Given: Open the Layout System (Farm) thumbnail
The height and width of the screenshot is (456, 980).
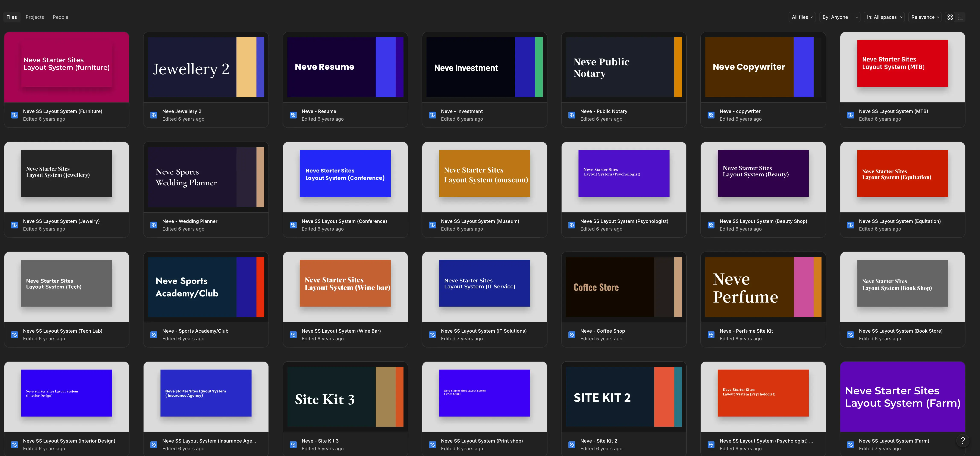Looking at the screenshot, I should 902,397.
